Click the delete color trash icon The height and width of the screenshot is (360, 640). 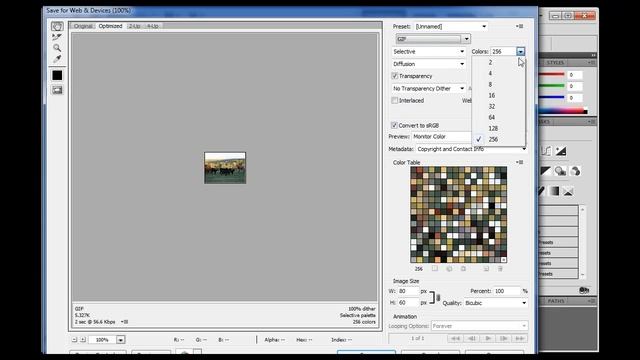tap(500, 269)
